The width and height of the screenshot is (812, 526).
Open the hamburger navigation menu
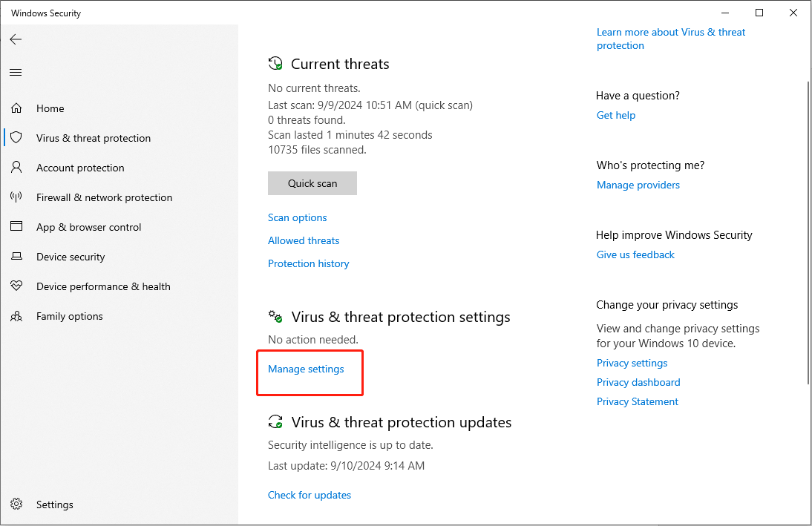pyautogui.click(x=16, y=72)
